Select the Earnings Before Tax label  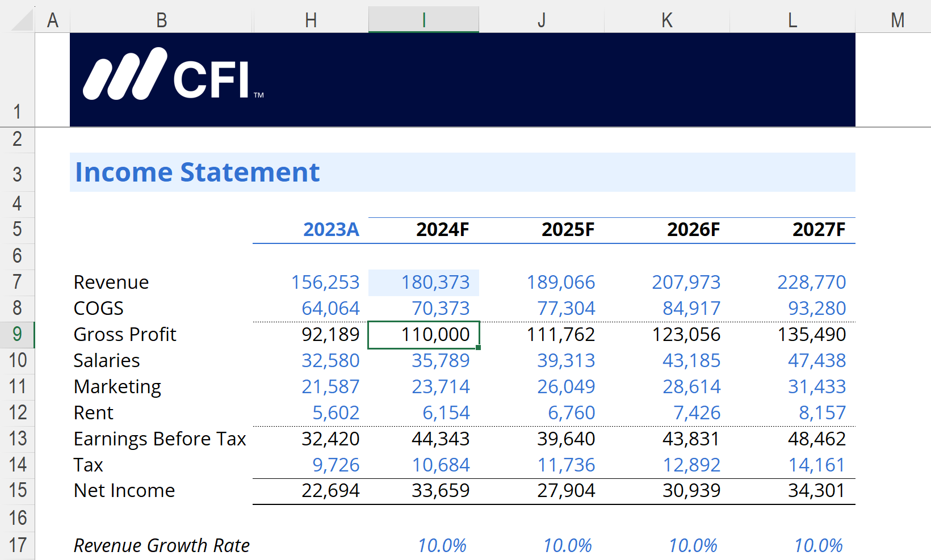click(x=160, y=439)
